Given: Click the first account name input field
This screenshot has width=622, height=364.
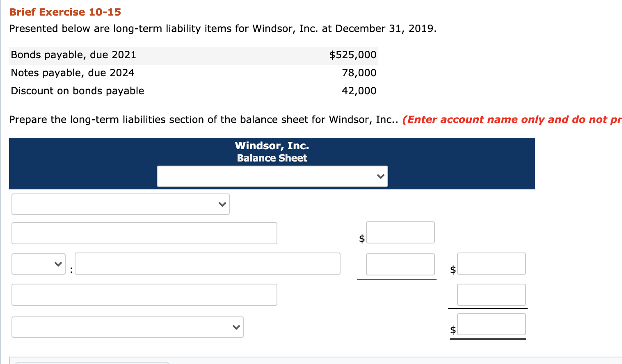Looking at the screenshot, I should pos(144,233).
